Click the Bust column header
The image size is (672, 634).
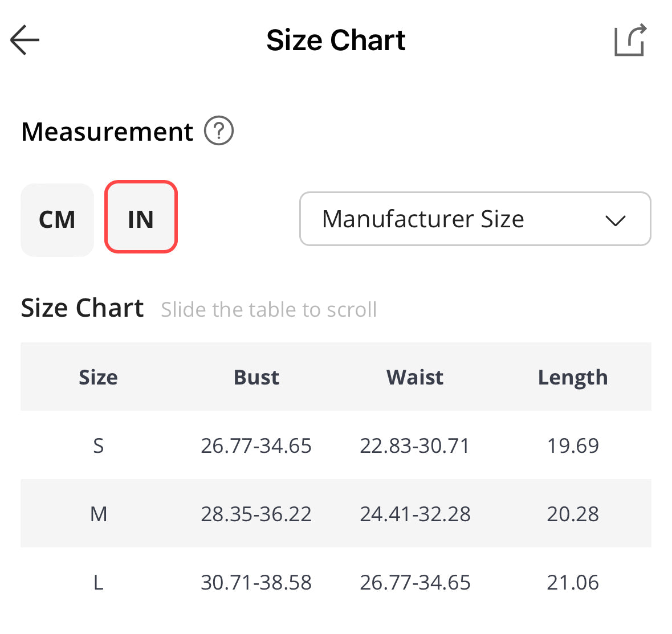[256, 377]
